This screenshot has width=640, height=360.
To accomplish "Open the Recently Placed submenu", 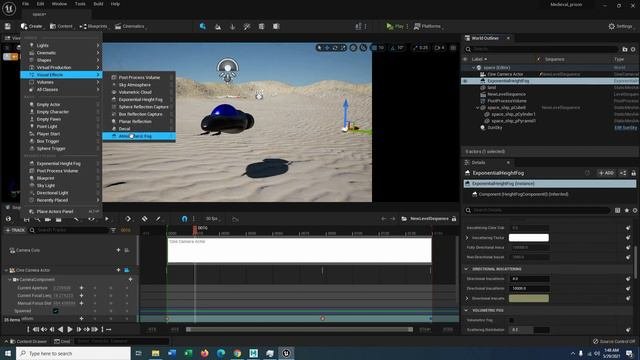I will tap(61, 200).
